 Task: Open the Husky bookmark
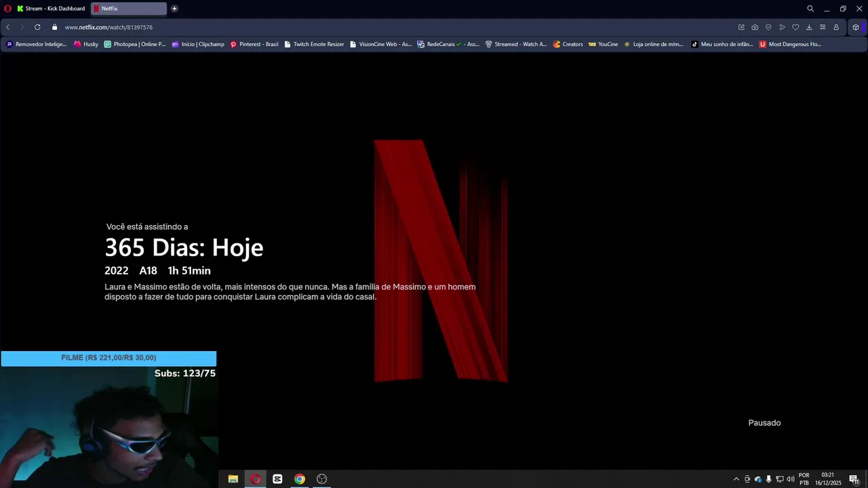86,44
